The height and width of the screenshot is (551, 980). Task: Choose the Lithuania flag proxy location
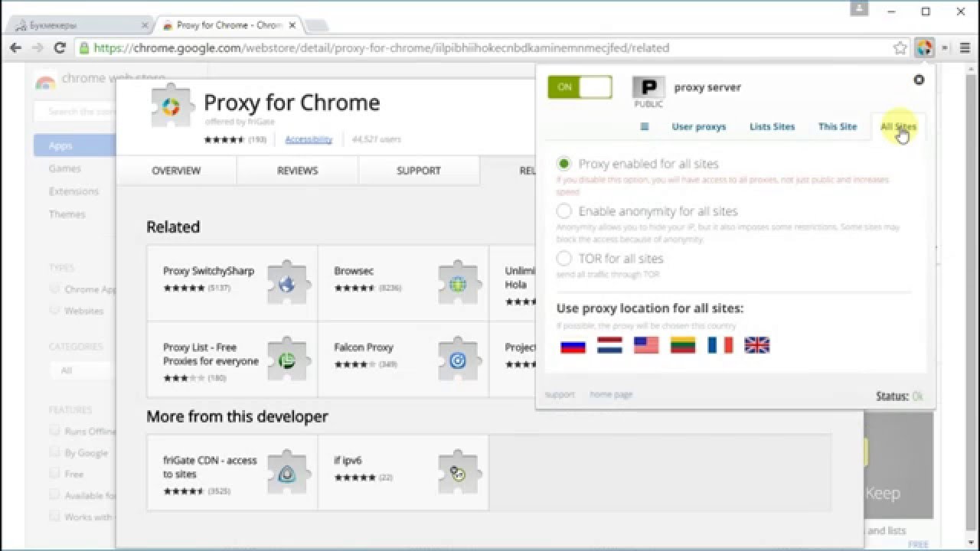pos(683,345)
